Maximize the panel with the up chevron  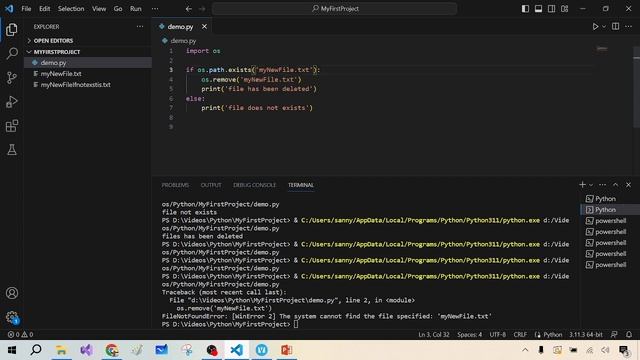coord(616,185)
